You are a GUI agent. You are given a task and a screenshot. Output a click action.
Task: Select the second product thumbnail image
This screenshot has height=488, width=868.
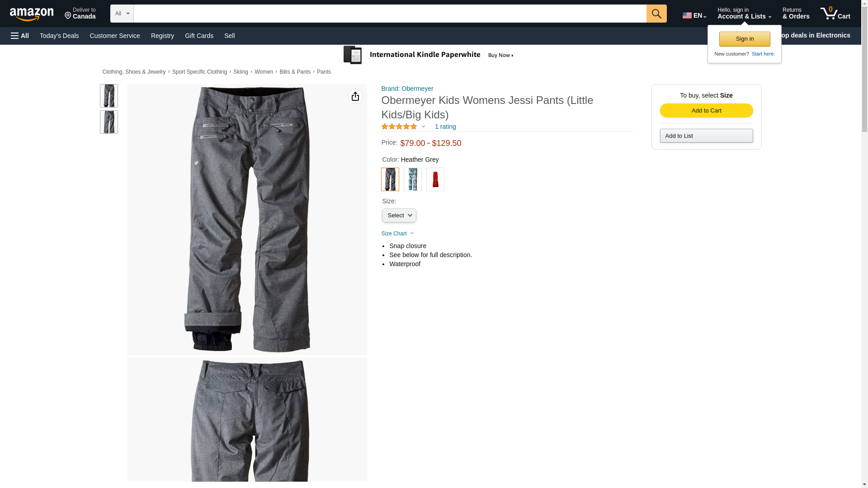[109, 122]
